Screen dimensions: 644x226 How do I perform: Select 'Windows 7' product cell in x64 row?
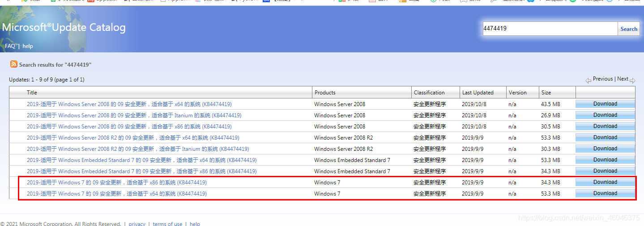(x=327, y=194)
